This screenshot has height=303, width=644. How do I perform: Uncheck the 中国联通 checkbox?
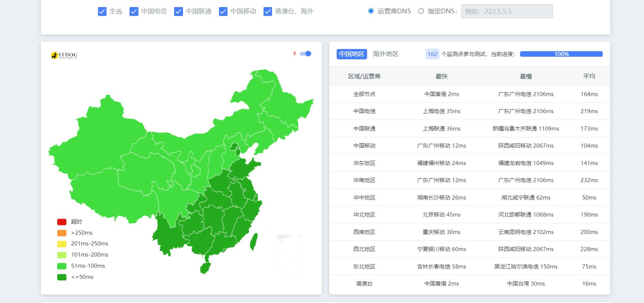[x=179, y=11]
